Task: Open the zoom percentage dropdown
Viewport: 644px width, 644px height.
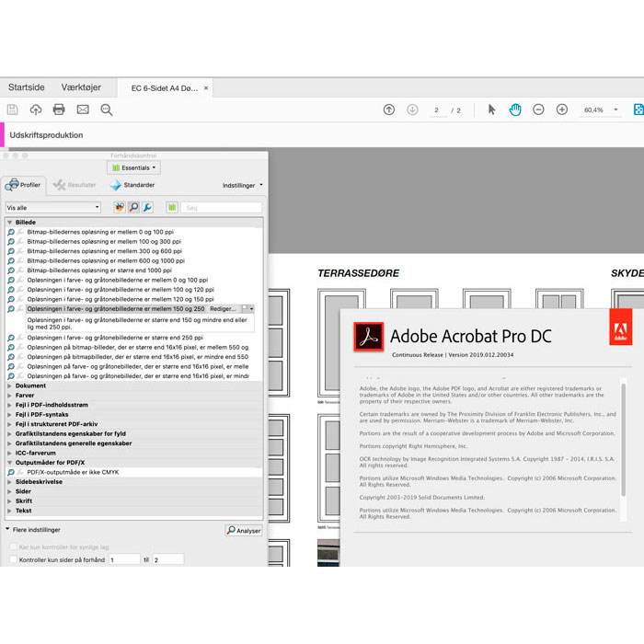Action: (x=615, y=109)
